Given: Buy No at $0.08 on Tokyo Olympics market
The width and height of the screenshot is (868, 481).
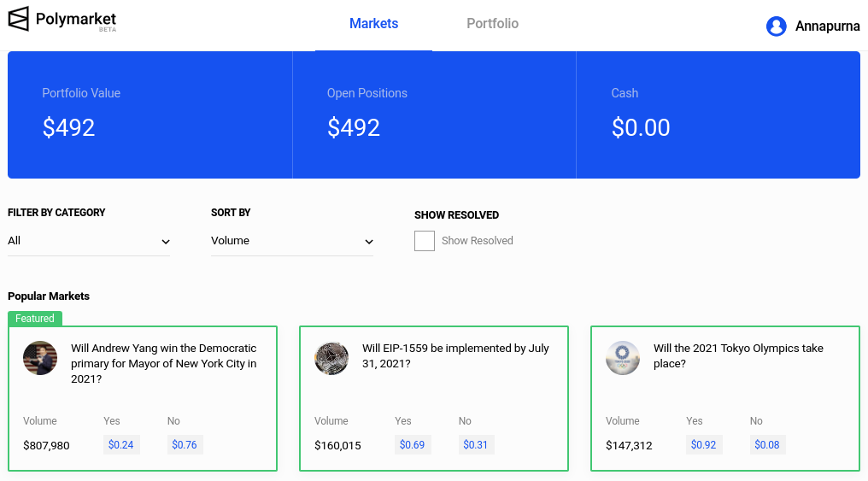Looking at the screenshot, I should click(x=767, y=445).
